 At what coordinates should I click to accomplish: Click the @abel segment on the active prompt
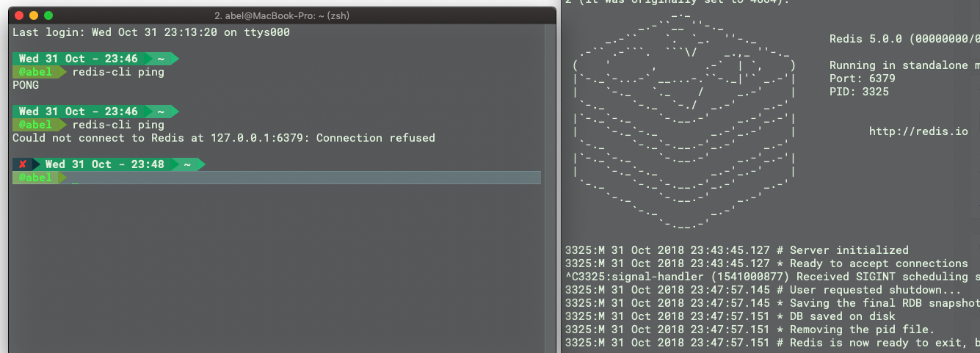36,178
